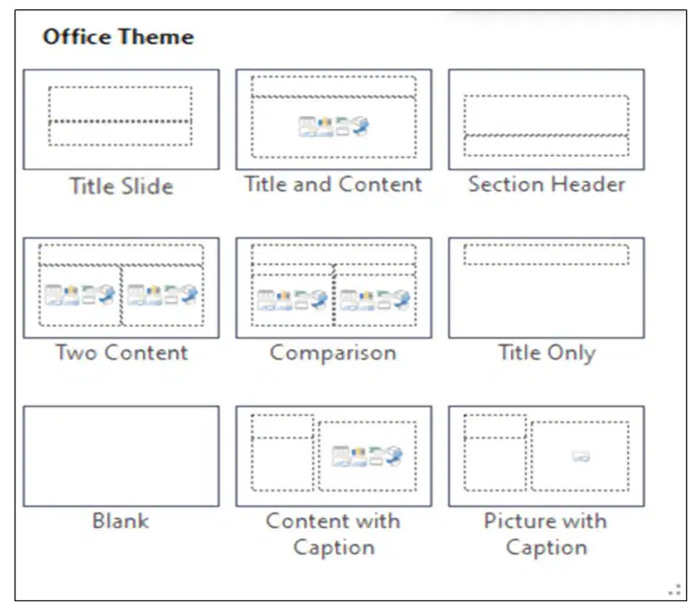Choose the Content with Caption layout
700x603 pixels.
click(x=334, y=456)
